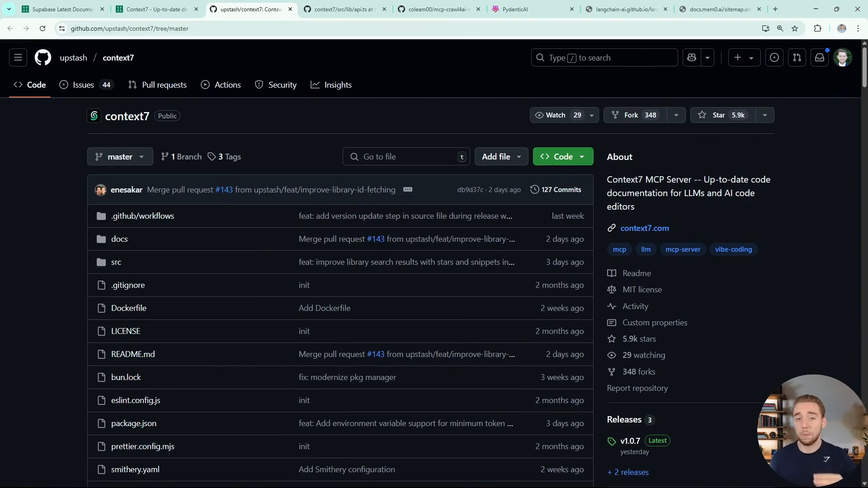
Task: Expand the Fork options dropdown arrow
Action: (x=676, y=115)
